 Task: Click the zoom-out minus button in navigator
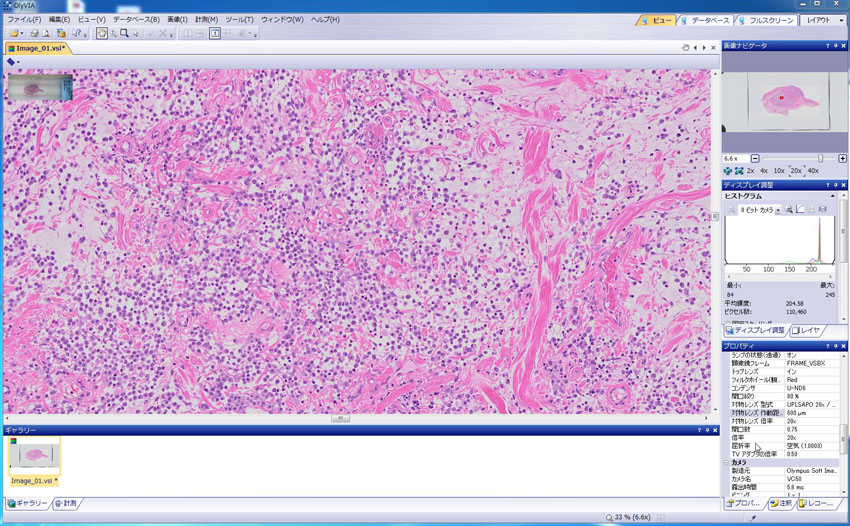755,159
